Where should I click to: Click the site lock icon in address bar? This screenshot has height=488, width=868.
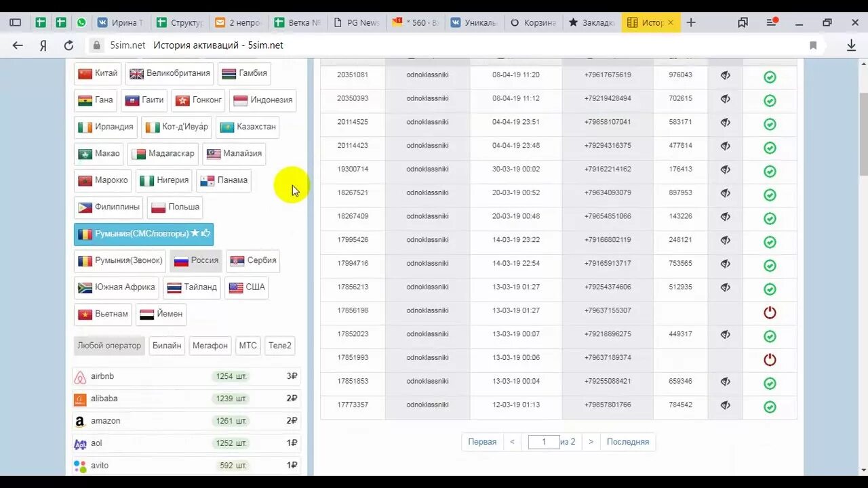[x=98, y=45]
